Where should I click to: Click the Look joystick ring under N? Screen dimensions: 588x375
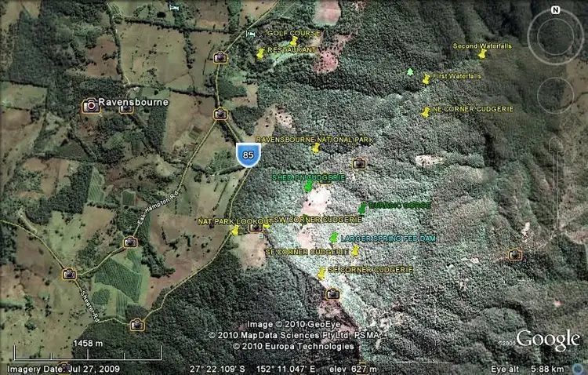click(555, 37)
